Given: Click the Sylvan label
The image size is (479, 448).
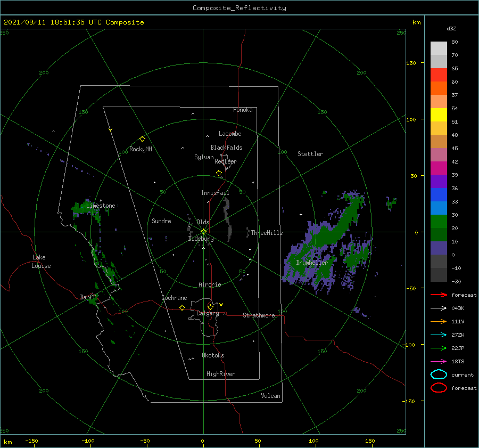Looking at the screenshot, I should click(204, 157).
